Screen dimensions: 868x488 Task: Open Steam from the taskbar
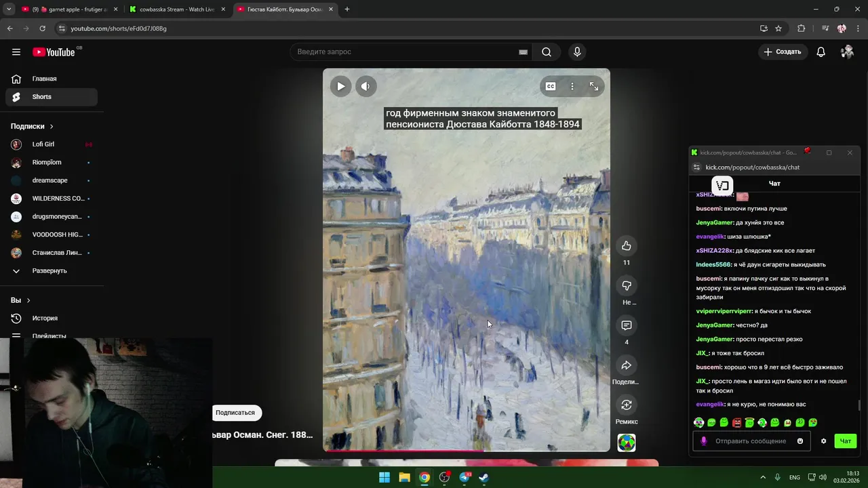point(484,477)
